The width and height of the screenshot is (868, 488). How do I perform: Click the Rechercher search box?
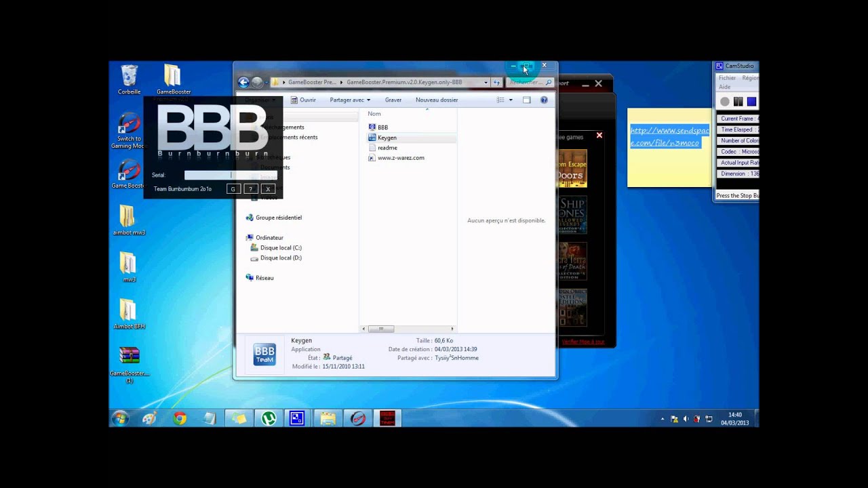[x=530, y=83]
